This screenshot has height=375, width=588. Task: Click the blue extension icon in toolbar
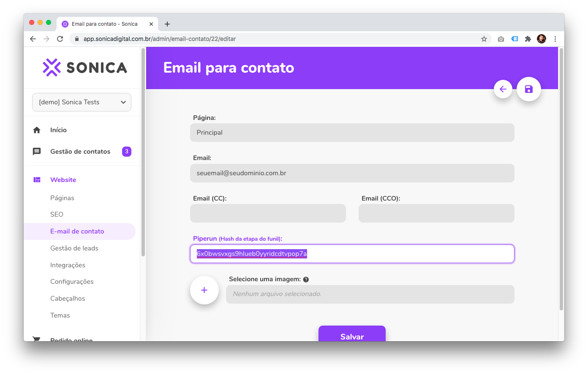(x=514, y=39)
